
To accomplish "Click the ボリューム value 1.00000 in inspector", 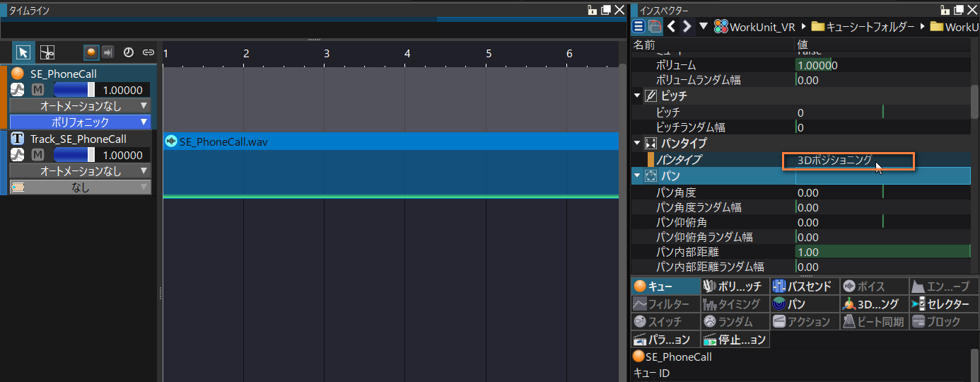I will pos(883,66).
